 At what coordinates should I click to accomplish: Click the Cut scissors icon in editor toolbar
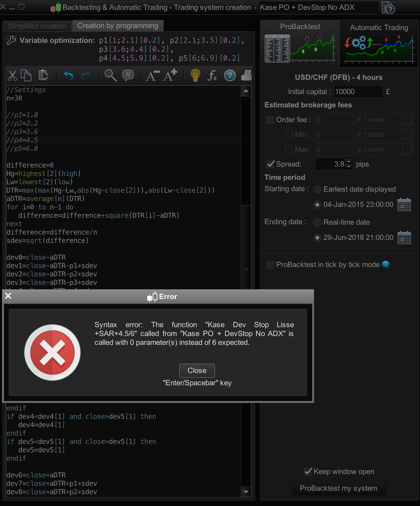[x=12, y=76]
